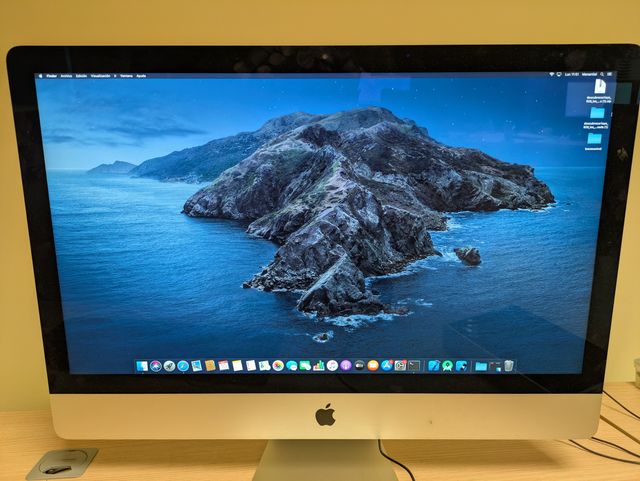The image size is (640, 481).
Task: Open Finder from the Dock
Action: pyautogui.click(x=142, y=366)
